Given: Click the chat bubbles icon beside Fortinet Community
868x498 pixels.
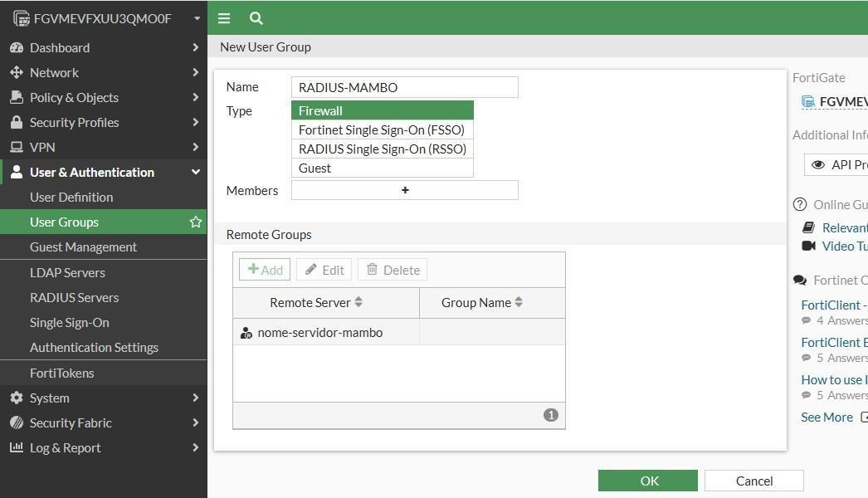Looking at the screenshot, I should click(x=800, y=281).
